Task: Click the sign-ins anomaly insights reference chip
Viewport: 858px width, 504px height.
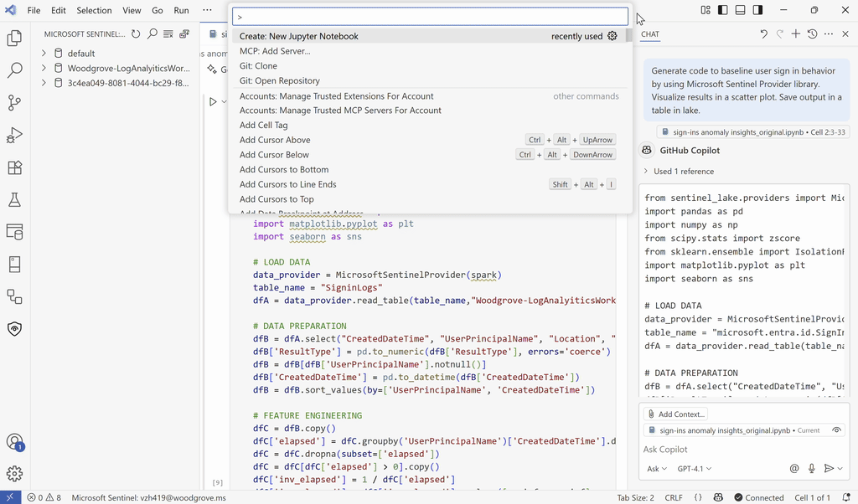Action: (753, 131)
